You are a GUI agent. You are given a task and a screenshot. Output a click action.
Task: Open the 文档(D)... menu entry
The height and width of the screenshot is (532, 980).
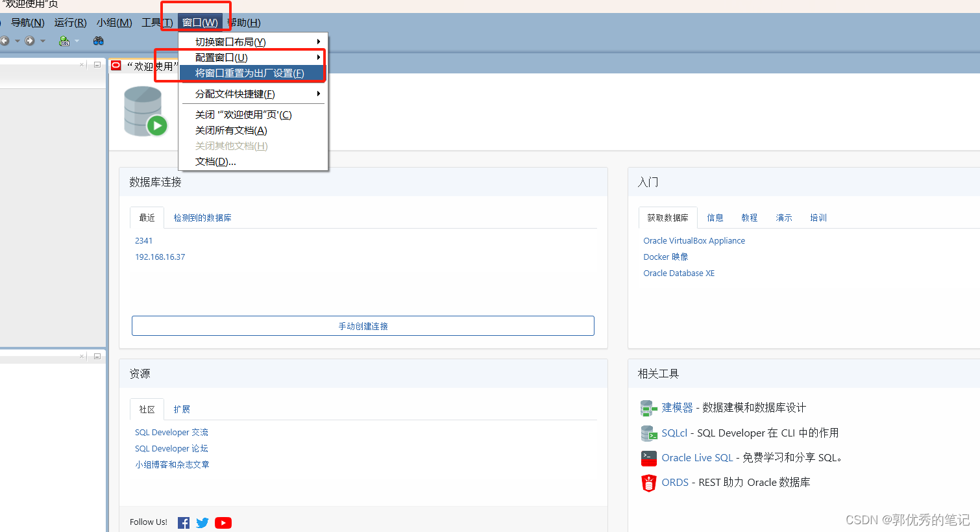[253, 162]
